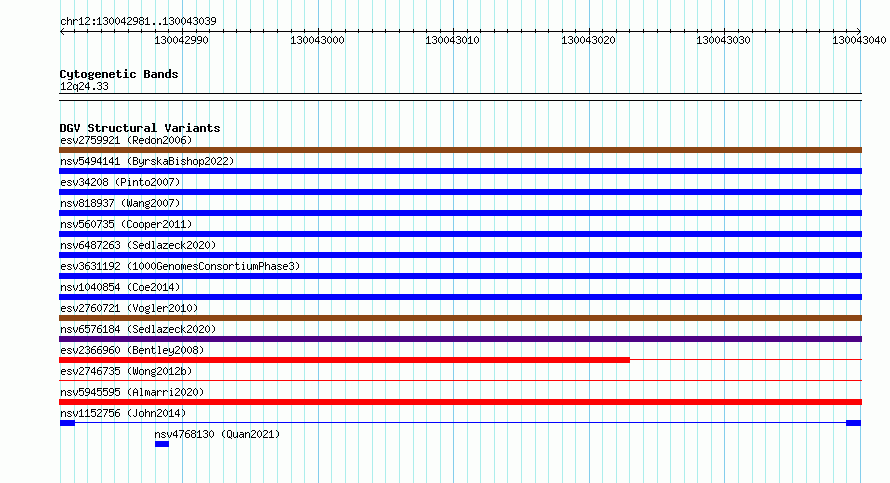Select the nsv5494141 (ByrskaBishop2022) variant label
Screen dimensions: 890x483
147,161
